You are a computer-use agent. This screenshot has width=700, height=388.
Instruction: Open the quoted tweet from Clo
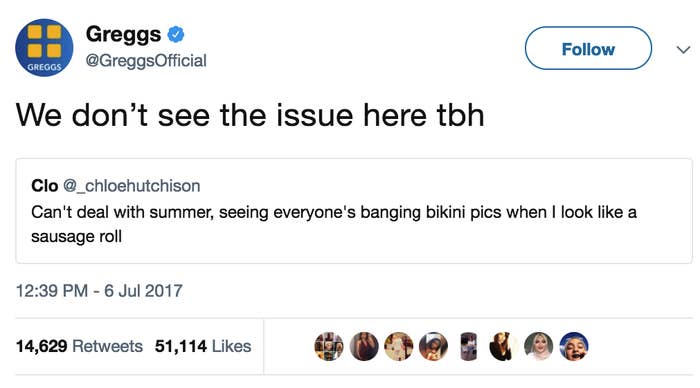(354, 211)
